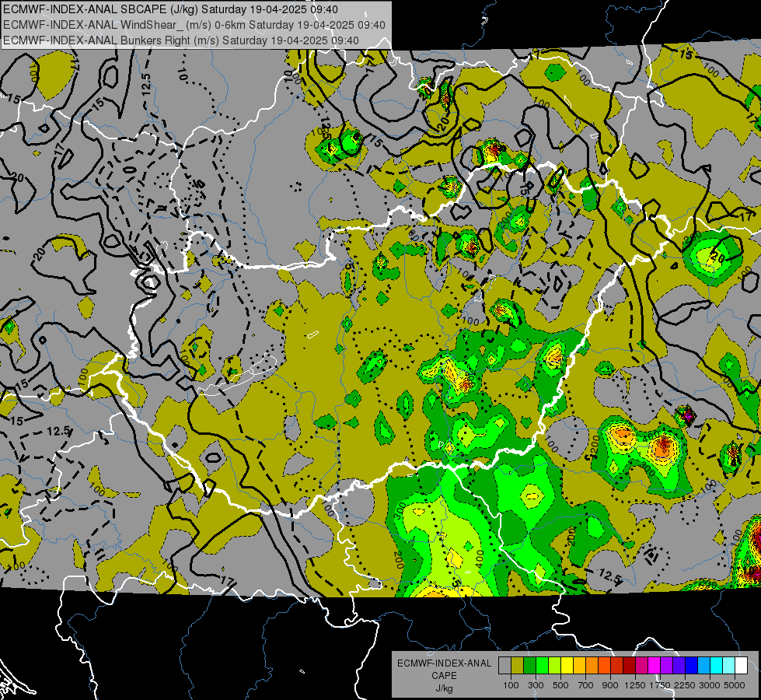The image size is (761, 700).
Task: Click the white legend swatch
Action: (741, 666)
